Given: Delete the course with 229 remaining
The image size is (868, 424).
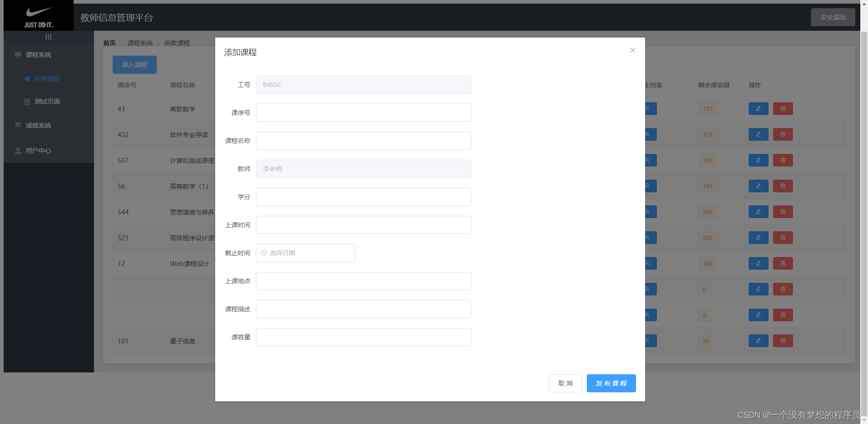Looking at the screenshot, I should coord(783,238).
